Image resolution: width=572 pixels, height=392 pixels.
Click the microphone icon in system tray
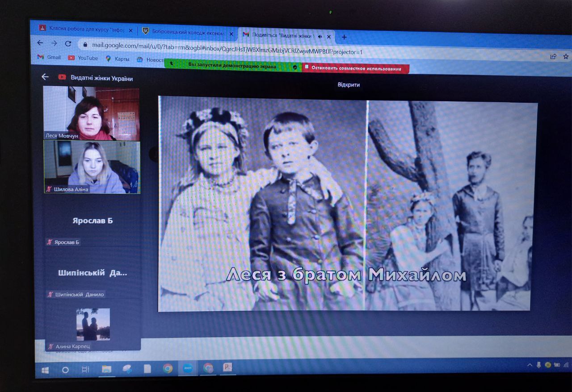pyautogui.click(x=539, y=365)
